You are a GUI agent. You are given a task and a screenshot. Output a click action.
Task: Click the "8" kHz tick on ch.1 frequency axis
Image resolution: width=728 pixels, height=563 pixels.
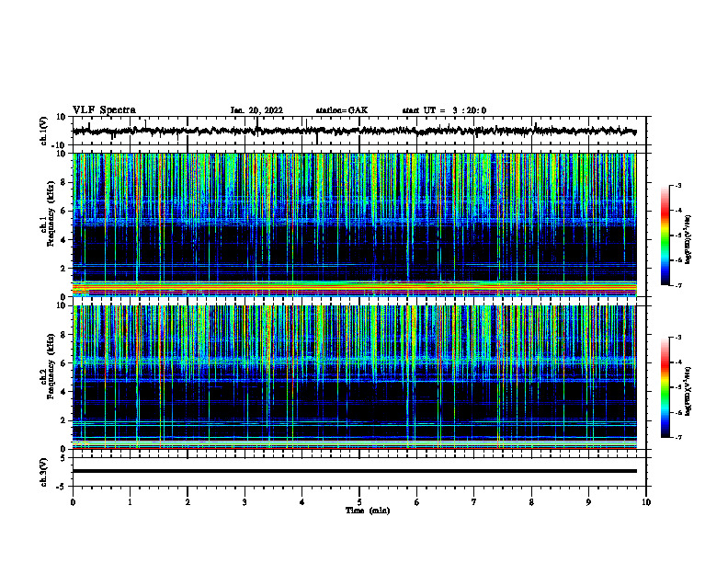63,182
